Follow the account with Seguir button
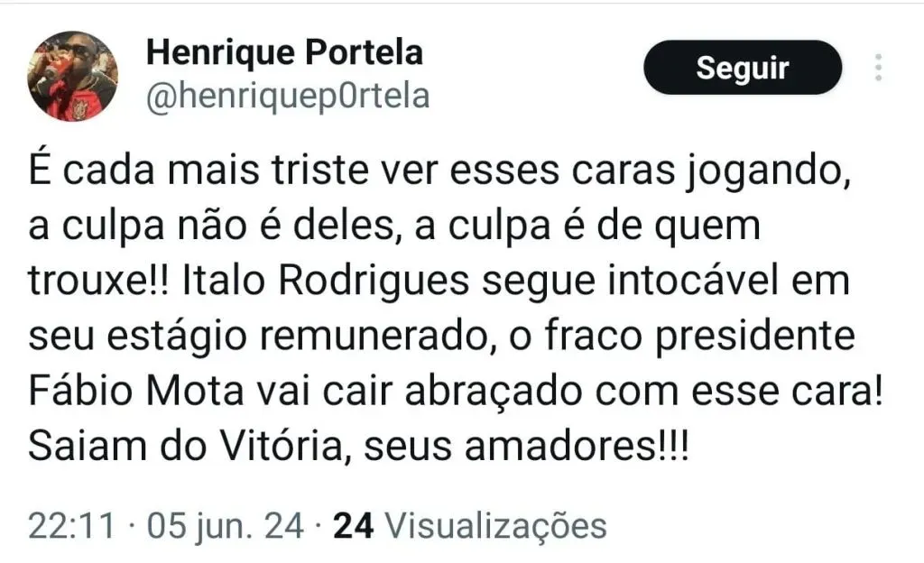The image size is (924, 563). click(x=743, y=68)
